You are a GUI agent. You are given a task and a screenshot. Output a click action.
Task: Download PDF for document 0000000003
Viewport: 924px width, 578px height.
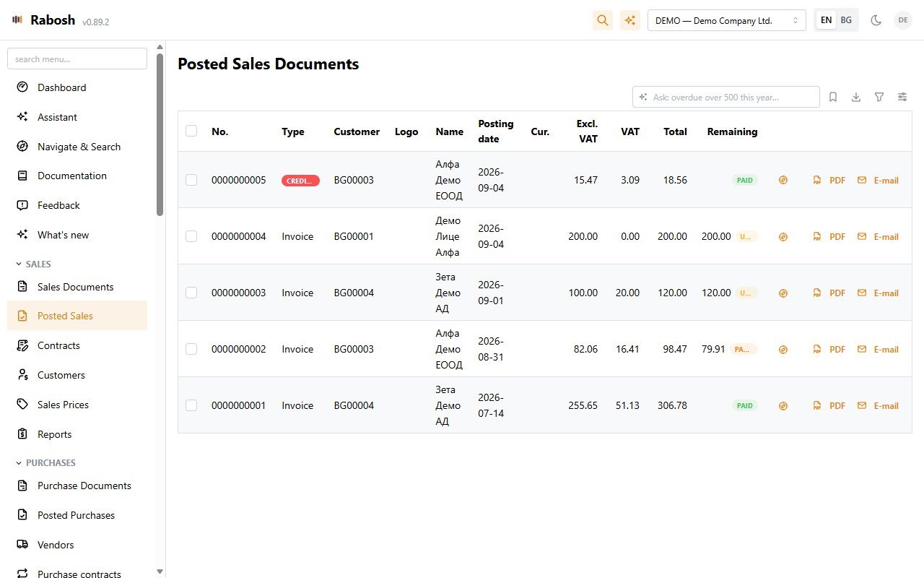point(829,293)
